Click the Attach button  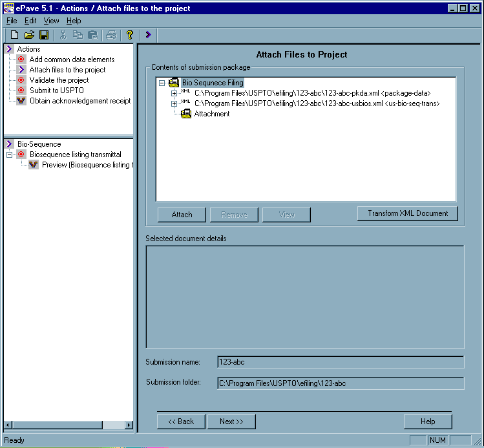(182, 215)
